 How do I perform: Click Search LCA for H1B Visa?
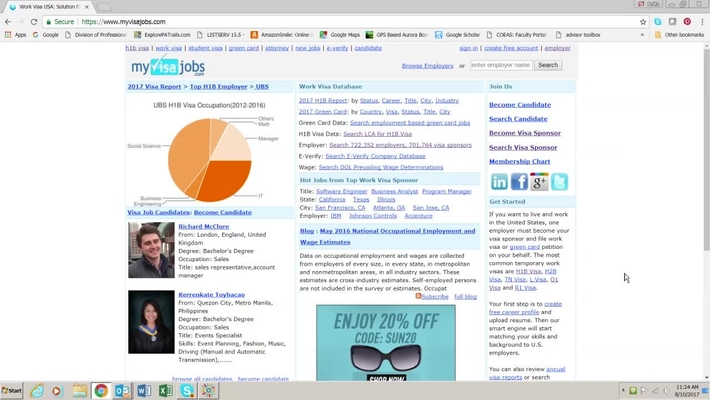(377, 134)
